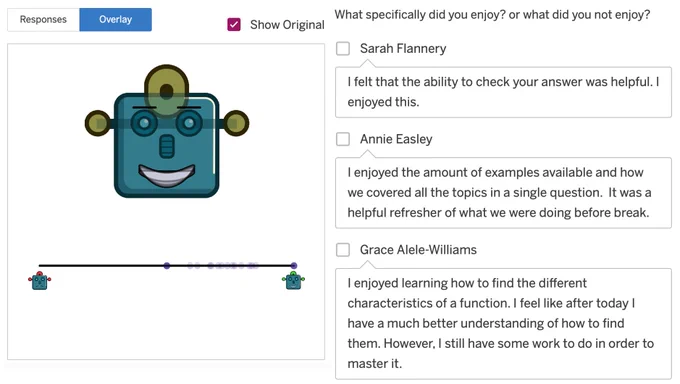Click the robot's rectangular nose
The image size is (680, 384).
(x=167, y=147)
